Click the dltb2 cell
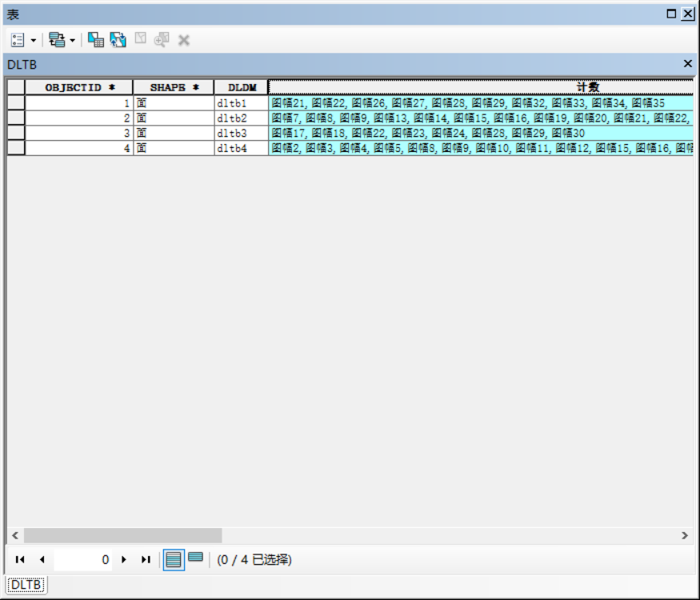700x600 pixels. click(x=242, y=118)
